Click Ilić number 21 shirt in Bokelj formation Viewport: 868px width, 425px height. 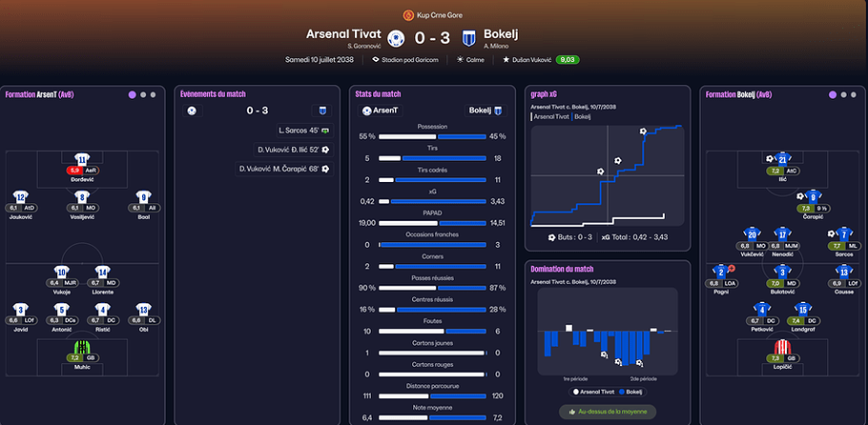point(782,159)
